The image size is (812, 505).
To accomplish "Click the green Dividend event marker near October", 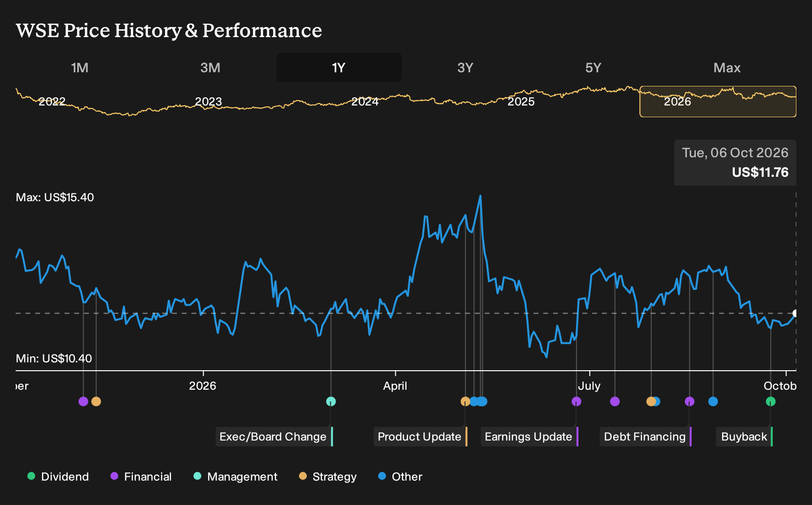I will tap(770, 401).
